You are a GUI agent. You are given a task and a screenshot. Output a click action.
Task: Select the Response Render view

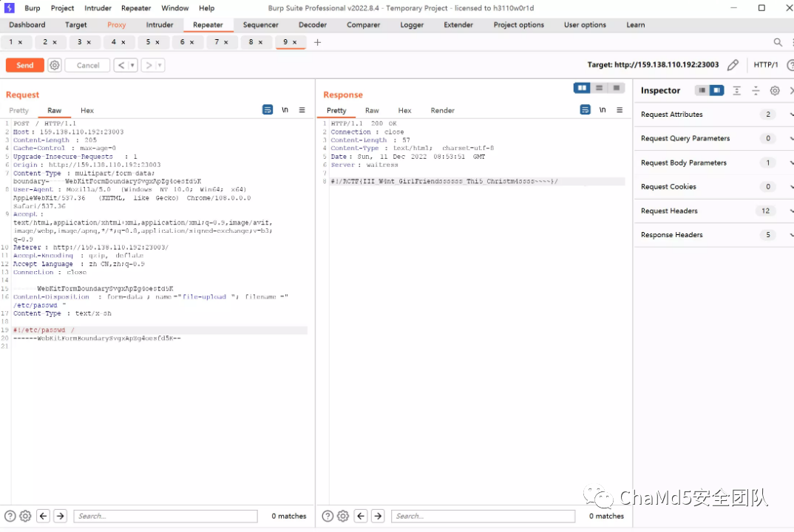(x=442, y=110)
